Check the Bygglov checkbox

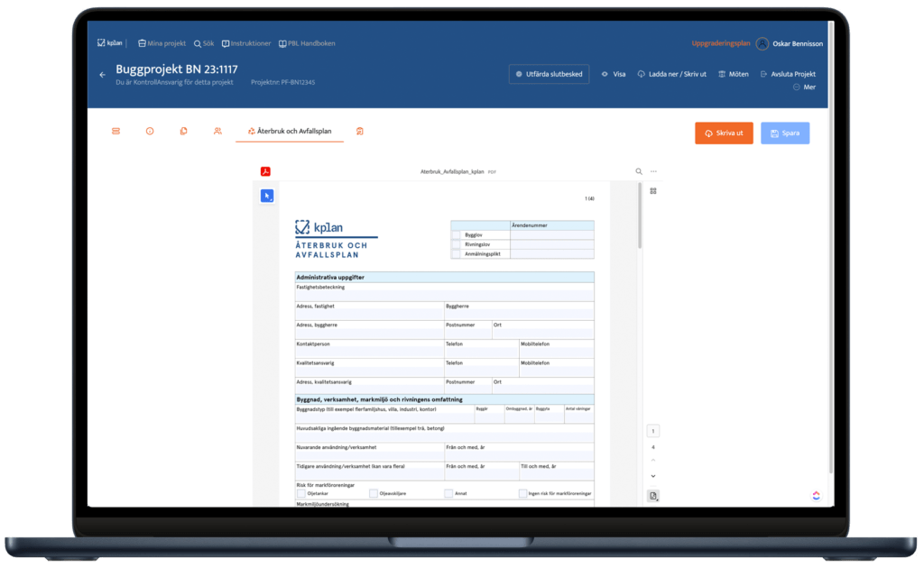[456, 234]
